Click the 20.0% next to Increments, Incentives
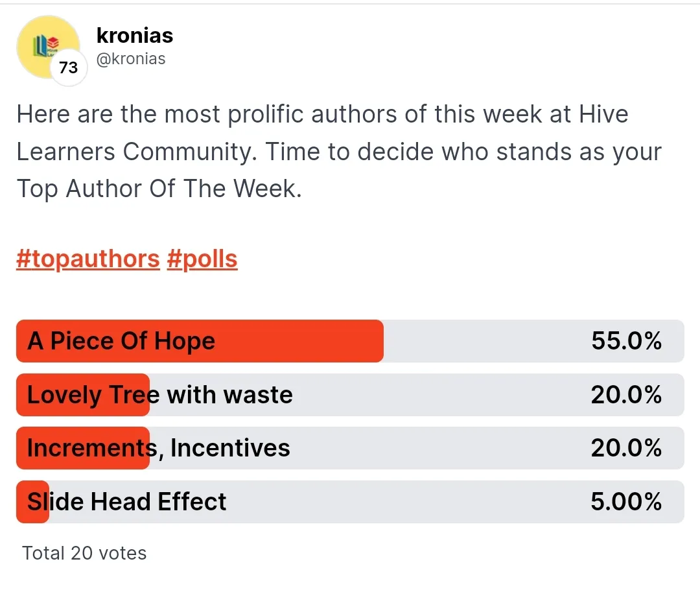Image resolution: width=700 pixels, height=592 pixels. click(x=626, y=448)
